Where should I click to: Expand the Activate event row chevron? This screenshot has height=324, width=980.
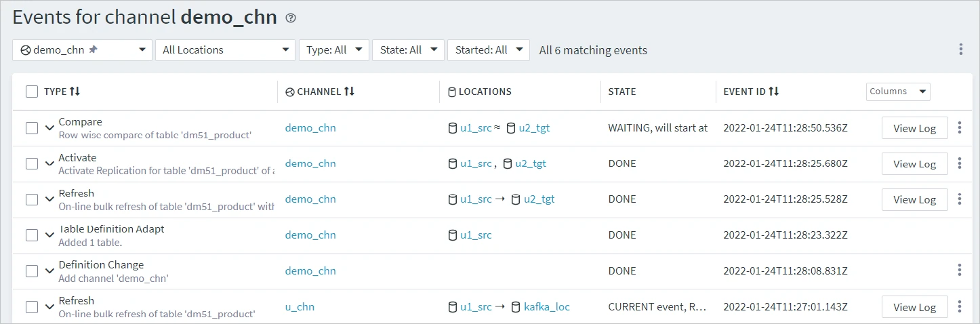point(49,163)
